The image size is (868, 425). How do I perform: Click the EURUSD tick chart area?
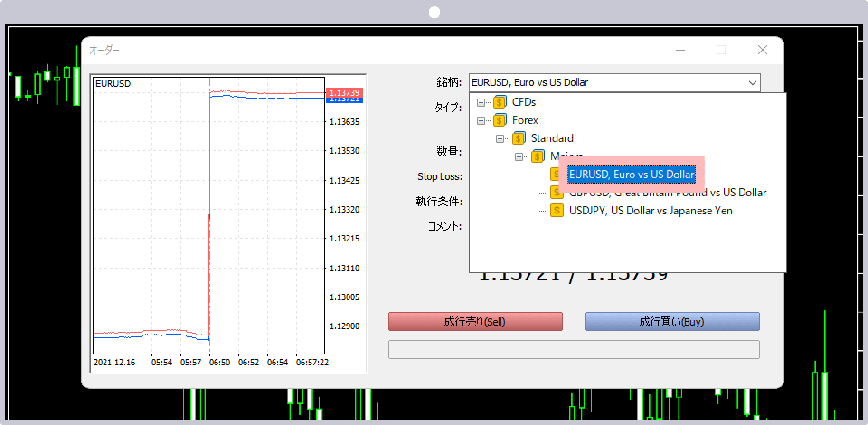[209, 216]
